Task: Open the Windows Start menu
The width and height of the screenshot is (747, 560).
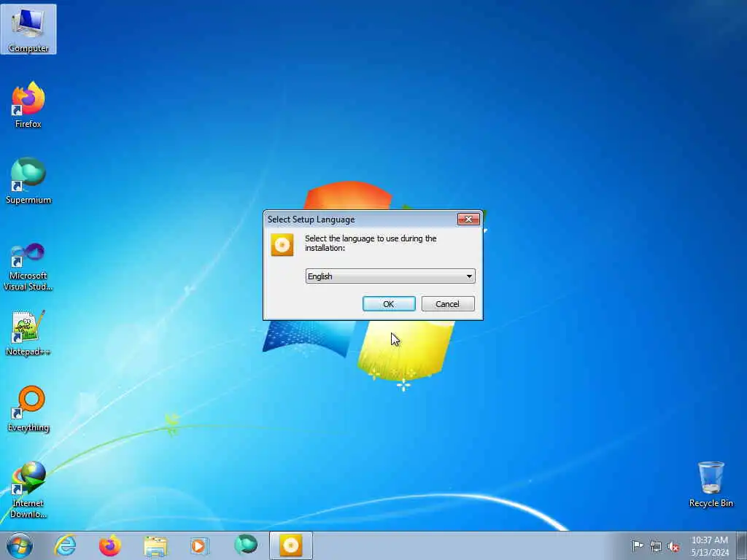Action: (x=20, y=545)
